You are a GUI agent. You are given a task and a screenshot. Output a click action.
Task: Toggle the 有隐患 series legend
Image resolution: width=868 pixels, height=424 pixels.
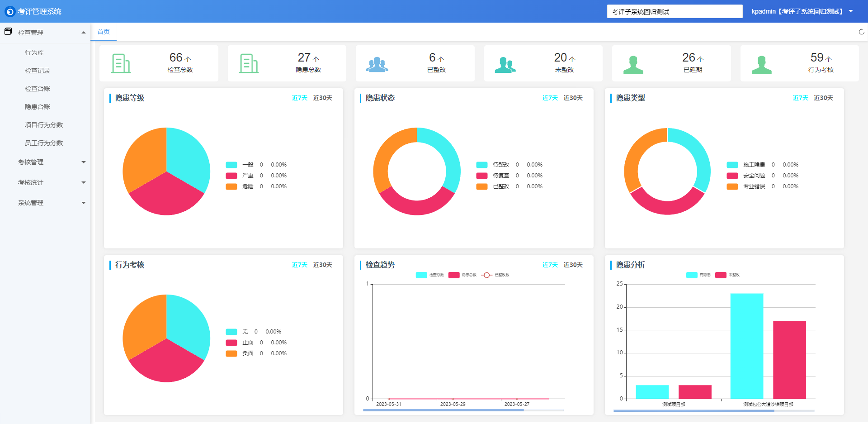(x=698, y=275)
